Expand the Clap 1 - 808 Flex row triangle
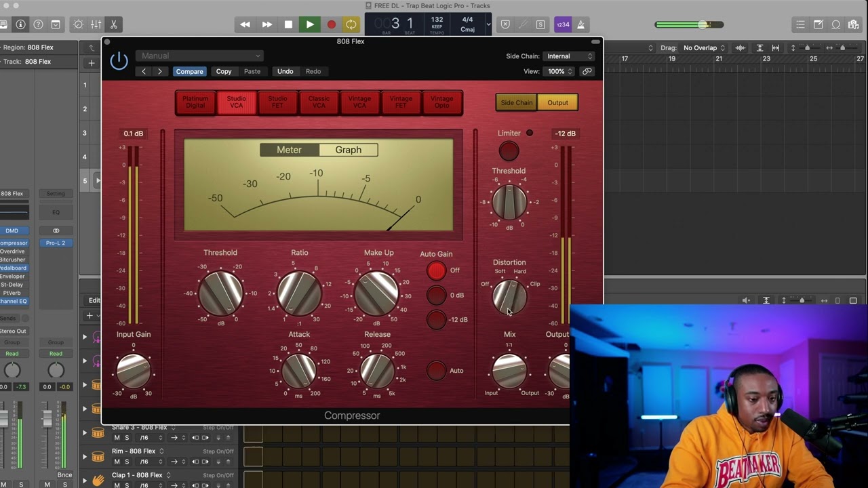This screenshot has height=488, width=868. 85,480
